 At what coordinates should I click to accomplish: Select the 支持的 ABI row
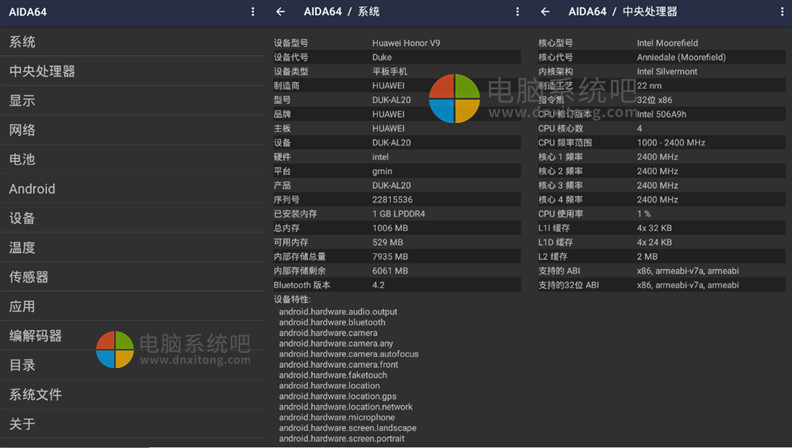[x=662, y=271]
